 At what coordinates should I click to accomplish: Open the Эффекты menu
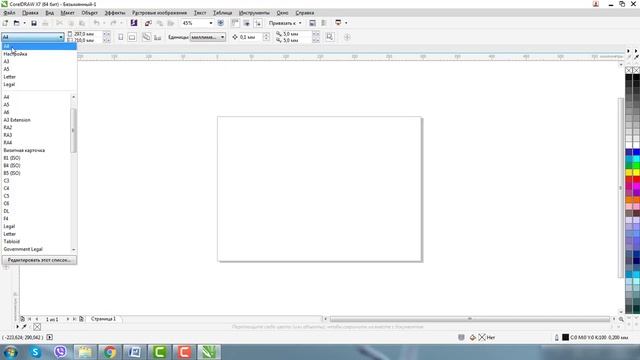tap(115, 13)
